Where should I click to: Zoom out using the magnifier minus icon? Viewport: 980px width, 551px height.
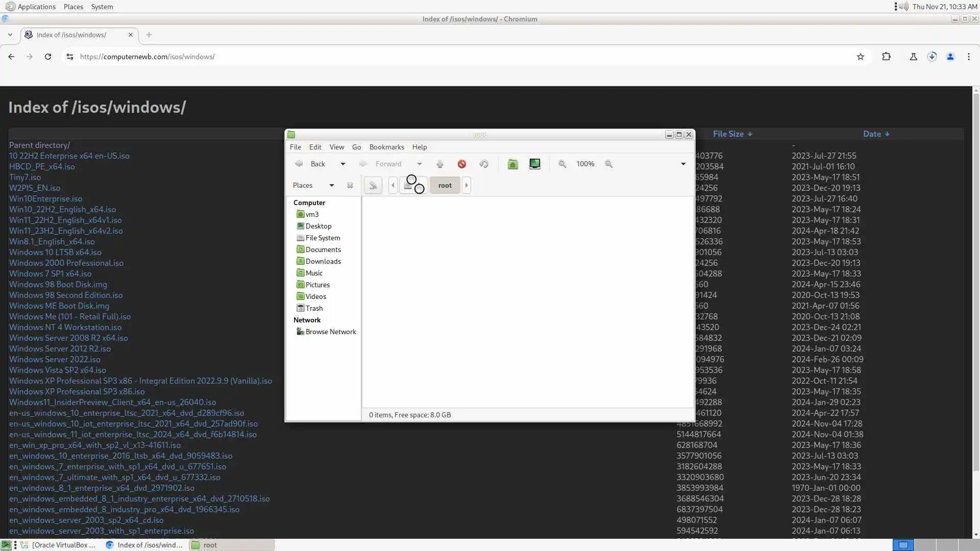tap(562, 164)
